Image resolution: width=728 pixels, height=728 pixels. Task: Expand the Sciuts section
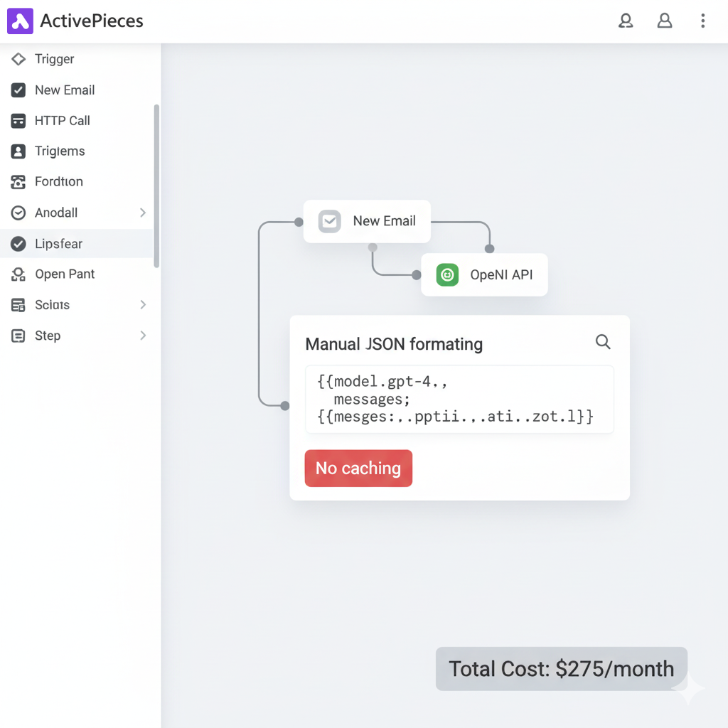coord(142,304)
